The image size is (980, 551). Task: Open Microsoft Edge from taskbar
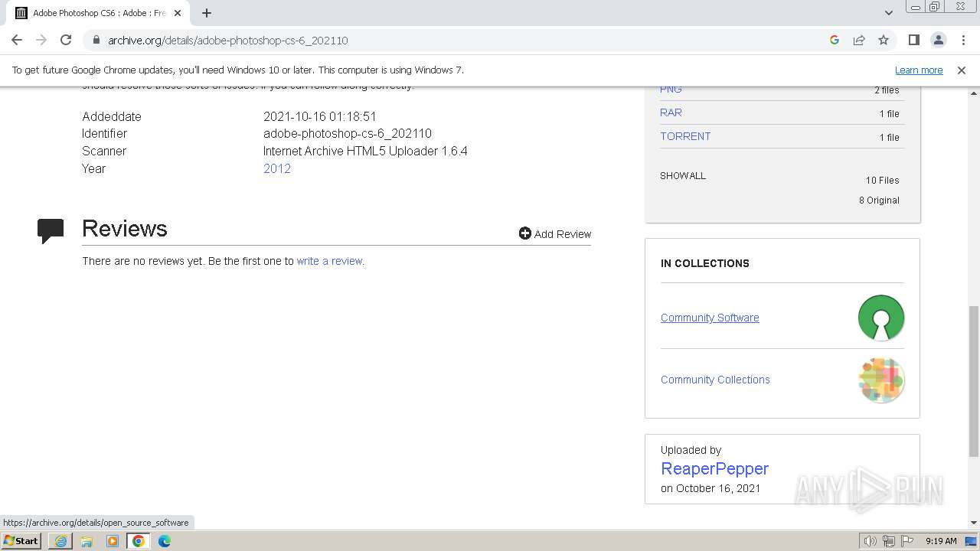(165, 541)
